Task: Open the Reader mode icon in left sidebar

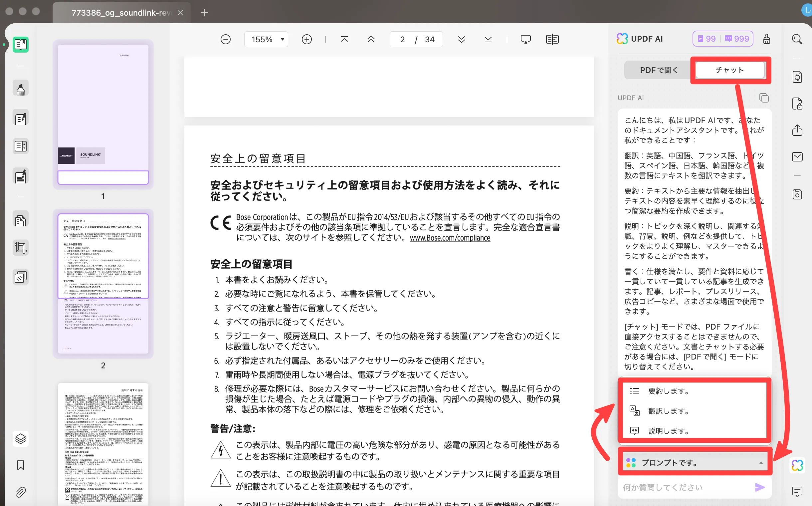Action: pos(20,45)
